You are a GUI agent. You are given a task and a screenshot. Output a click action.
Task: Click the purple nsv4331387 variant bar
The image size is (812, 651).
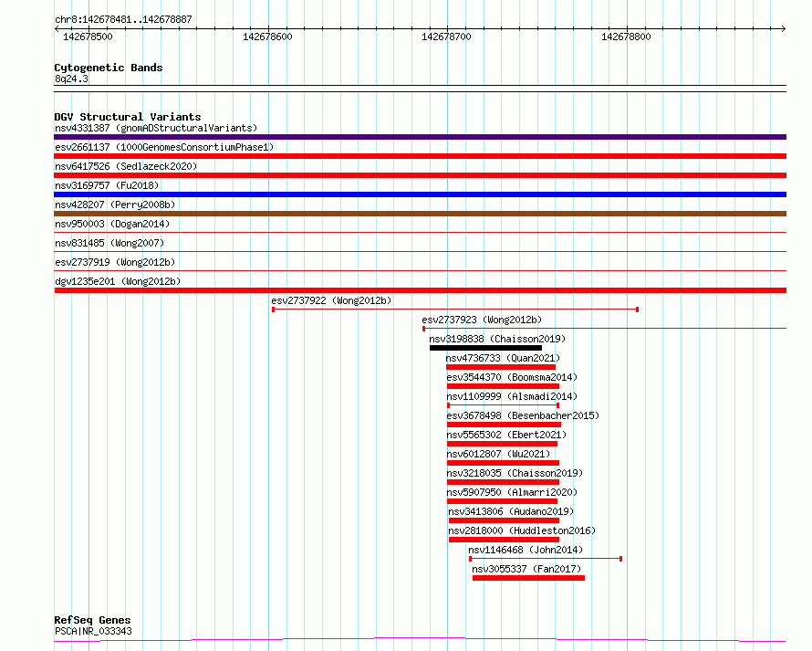pyautogui.click(x=420, y=137)
